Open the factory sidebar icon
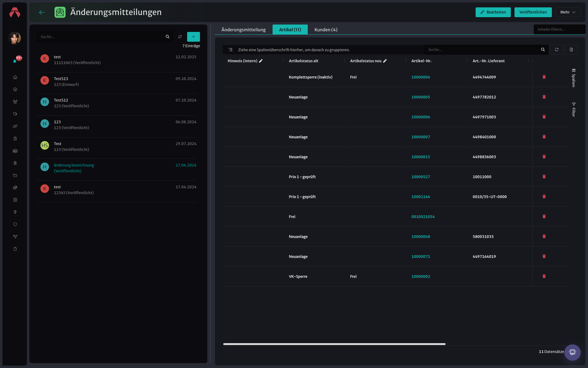 tap(15, 175)
